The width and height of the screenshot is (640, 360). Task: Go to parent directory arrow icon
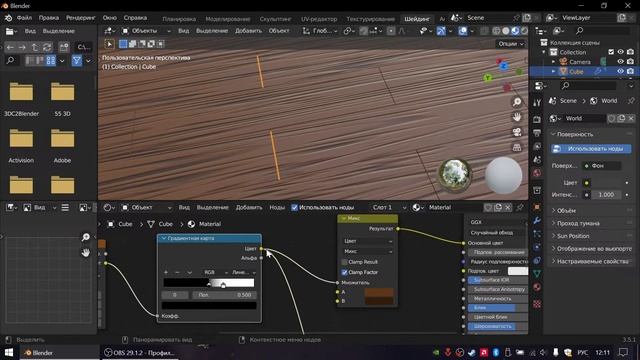point(34,47)
